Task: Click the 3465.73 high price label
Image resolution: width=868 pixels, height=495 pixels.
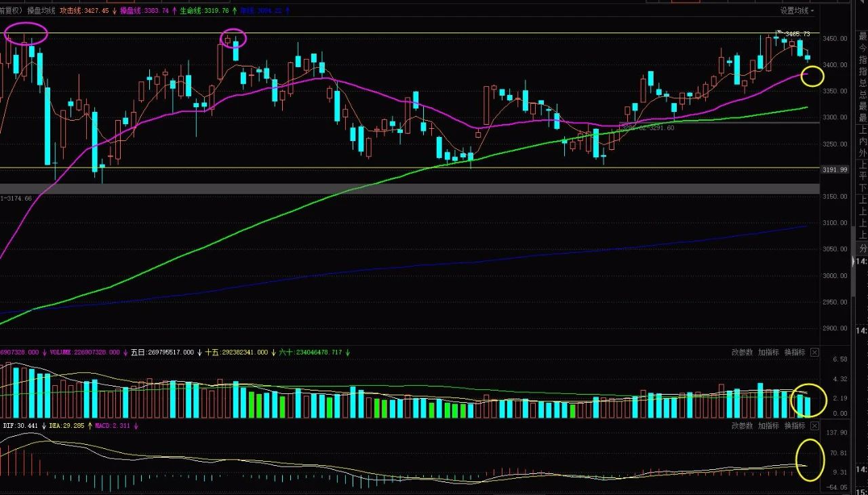Action: pos(797,34)
